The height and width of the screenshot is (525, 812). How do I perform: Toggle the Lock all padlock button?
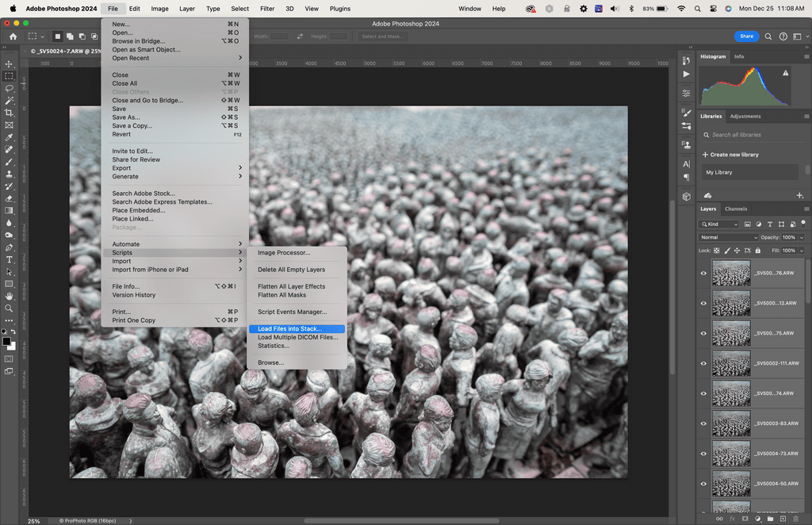(757, 251)
